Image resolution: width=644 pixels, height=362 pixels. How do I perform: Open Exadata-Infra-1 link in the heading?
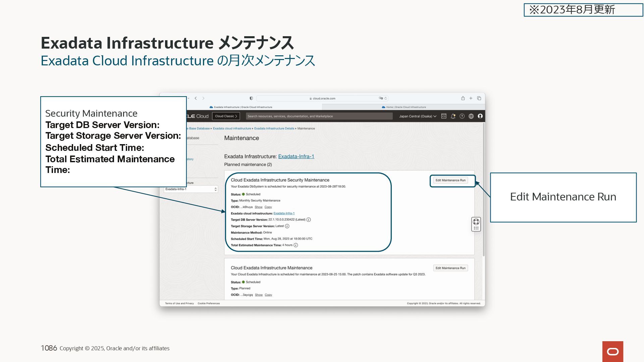point(296,157)
